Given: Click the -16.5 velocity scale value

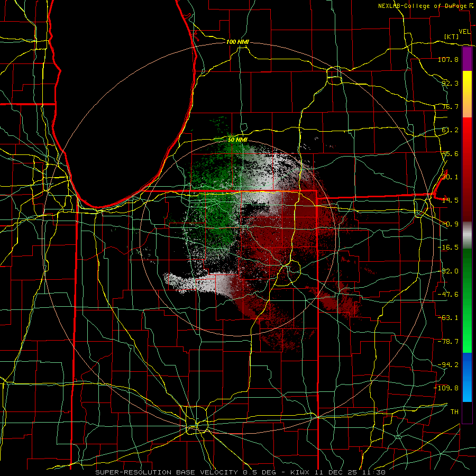Looking at the screenshot, I should 448,248.
